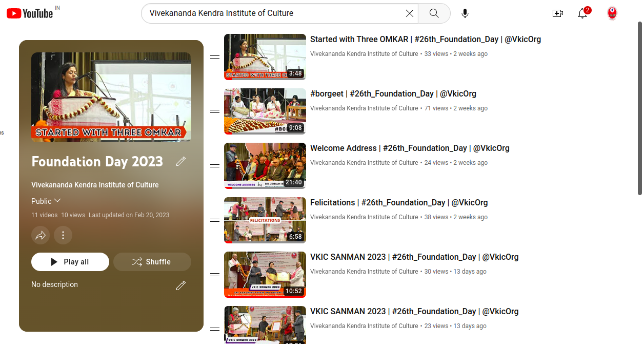Shuffle the Foundation Day 2023 playlist
This screenshot has width=644, height=344.
point(152,262)
